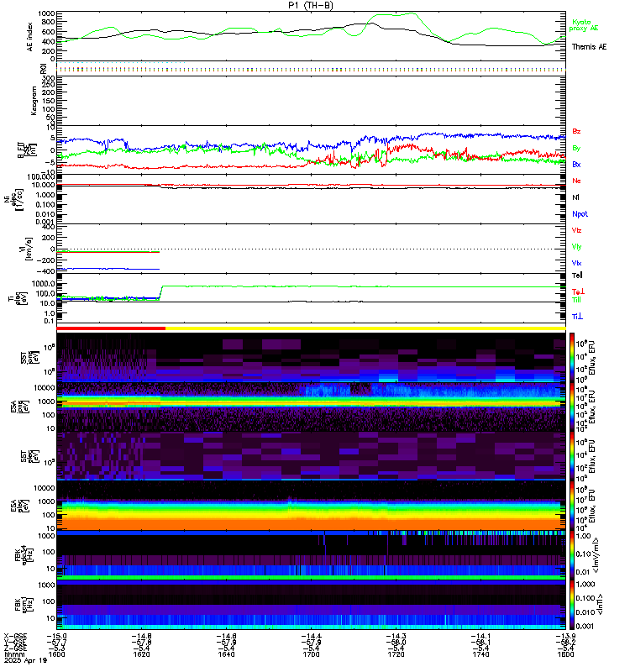Click the "AE index" y-axis title
630x672 pixels.
tap(30, 36)
